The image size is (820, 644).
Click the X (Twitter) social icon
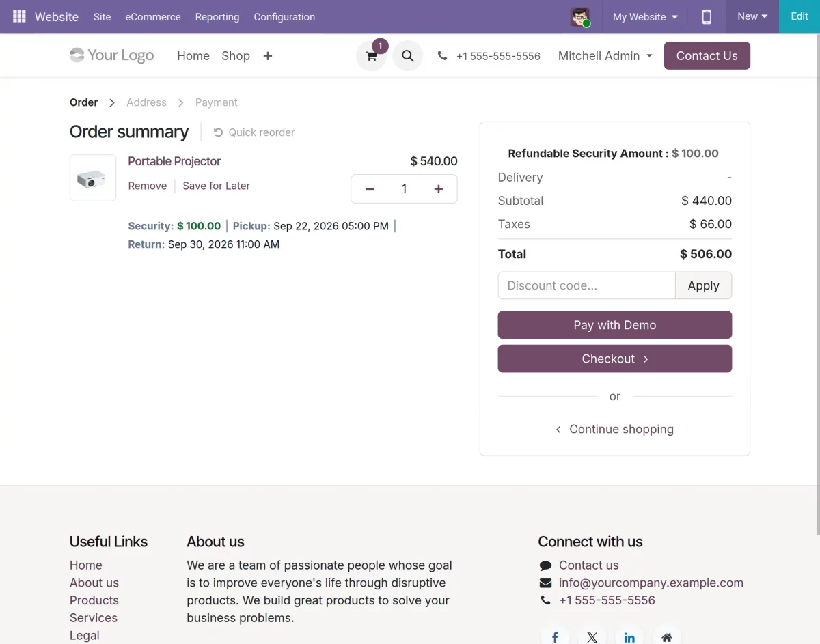coord(592,637)
